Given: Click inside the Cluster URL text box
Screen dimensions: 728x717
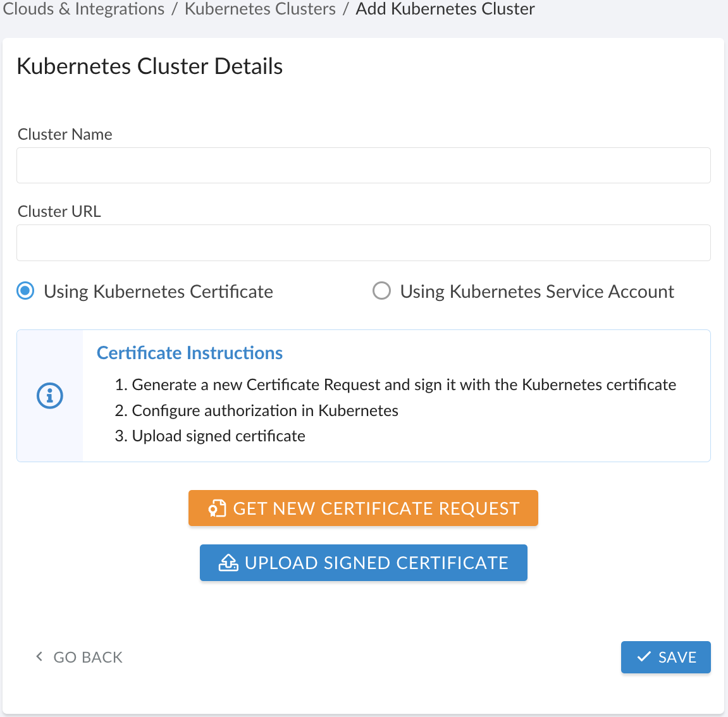Looking at the screenshot, I should pos(364,242).
